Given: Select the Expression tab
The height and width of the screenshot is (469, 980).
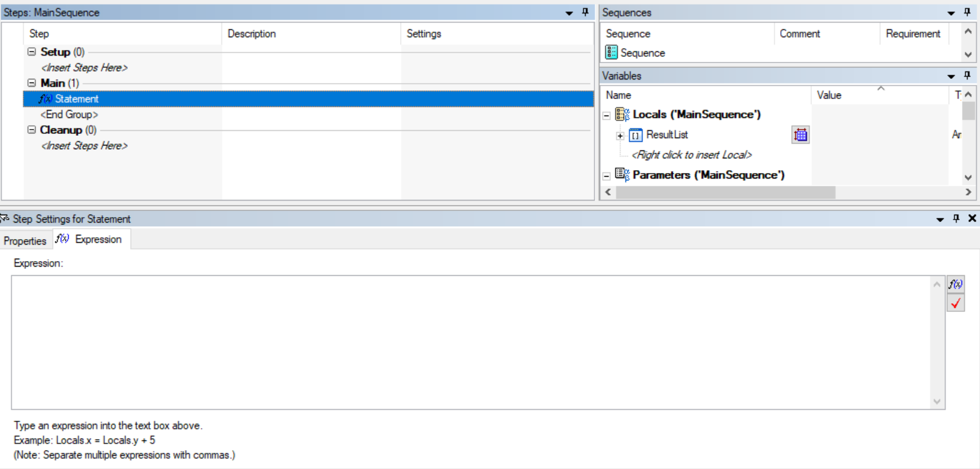Looking at the screenshot, I should 92,239.
